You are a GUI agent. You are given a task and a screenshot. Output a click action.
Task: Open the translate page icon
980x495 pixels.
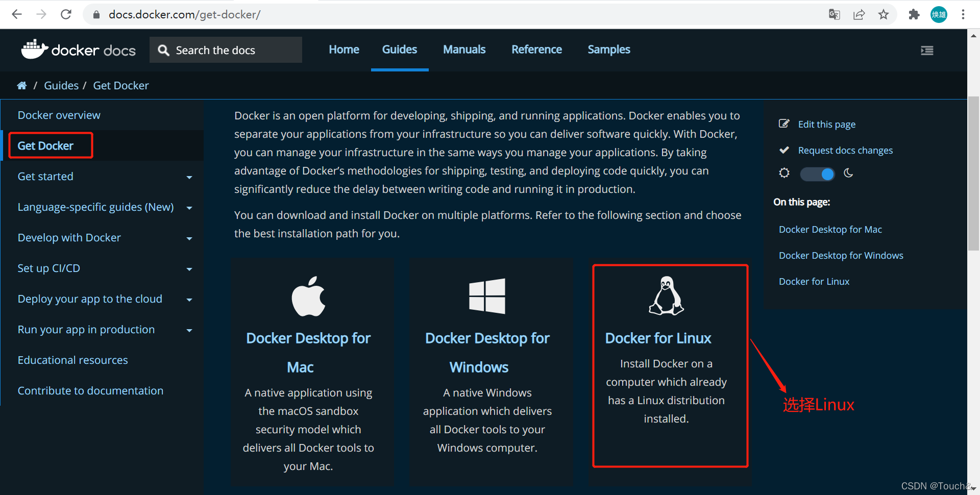(x=835, y=14)
